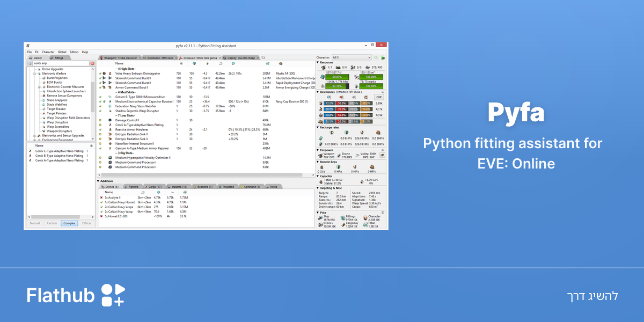This screenshot has height=322, width=644.
Task: Open the Global menu
Action: coord(62,52)
